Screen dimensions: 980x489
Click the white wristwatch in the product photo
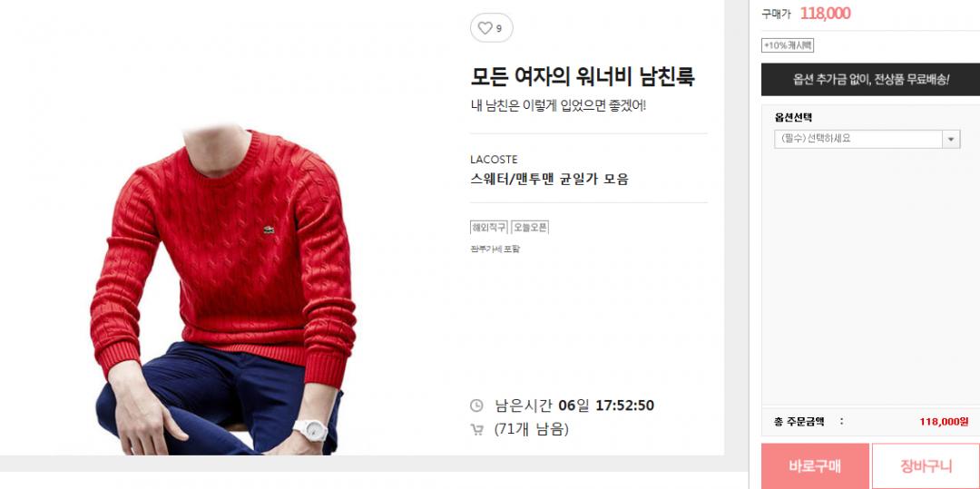point(310,430)
